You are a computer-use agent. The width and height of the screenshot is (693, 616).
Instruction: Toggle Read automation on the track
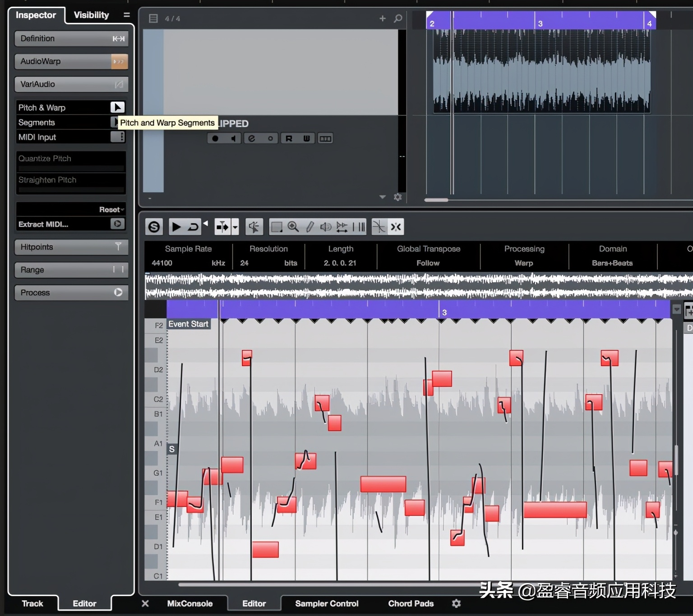[290, 138]
